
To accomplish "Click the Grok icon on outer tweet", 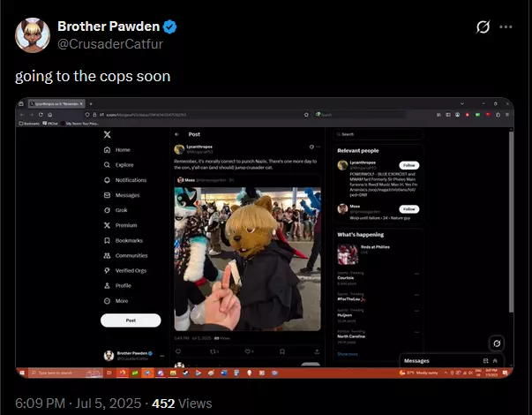I will (483, 26).
